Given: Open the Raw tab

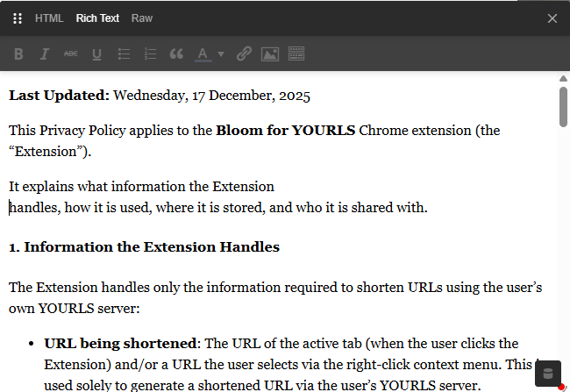Looking at the screenshot, I should click(141, 18).
